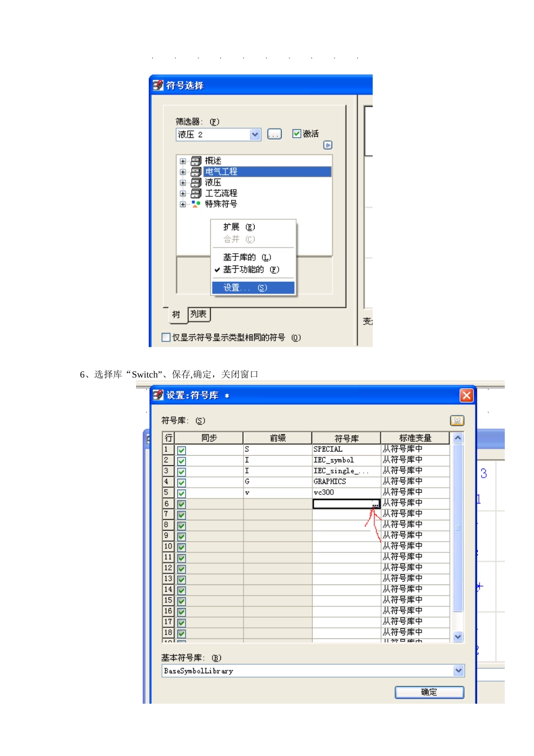Choose 基于功能的 (F) menu entry
This screenshot has width=534, height=756.
[x=253, y=269]
